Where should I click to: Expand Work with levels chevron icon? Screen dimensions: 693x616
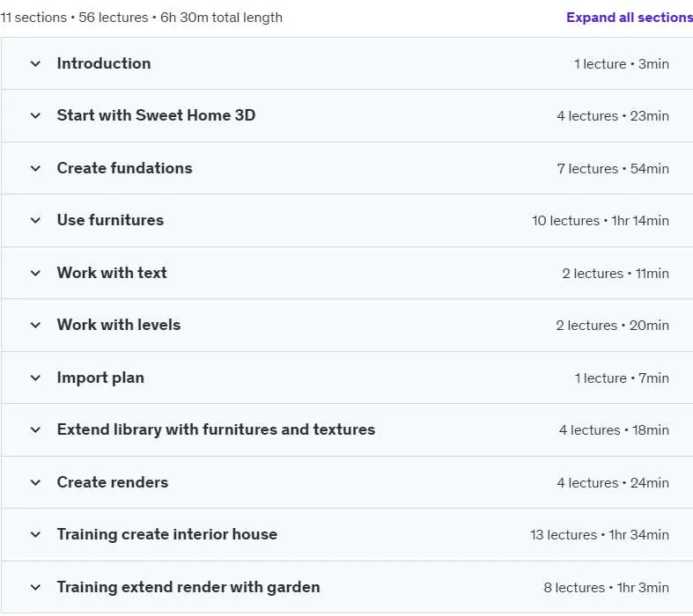[35, 325]
